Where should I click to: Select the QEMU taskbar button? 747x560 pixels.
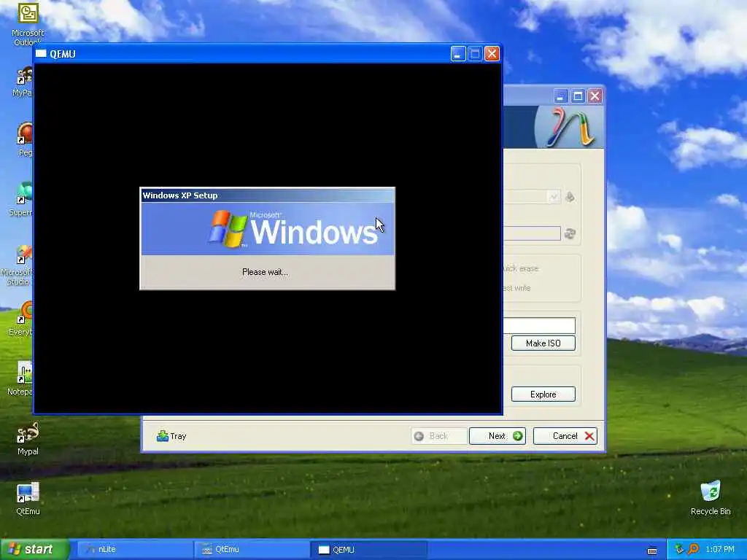point(368,550)
